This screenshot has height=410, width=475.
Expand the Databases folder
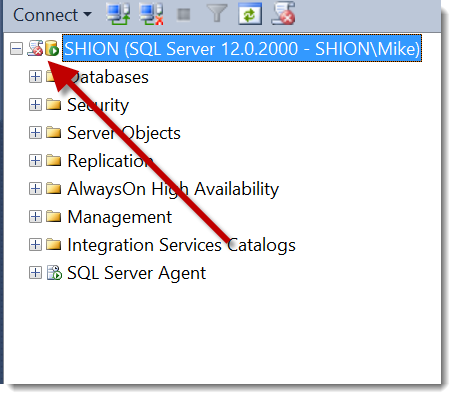point(35,77)
